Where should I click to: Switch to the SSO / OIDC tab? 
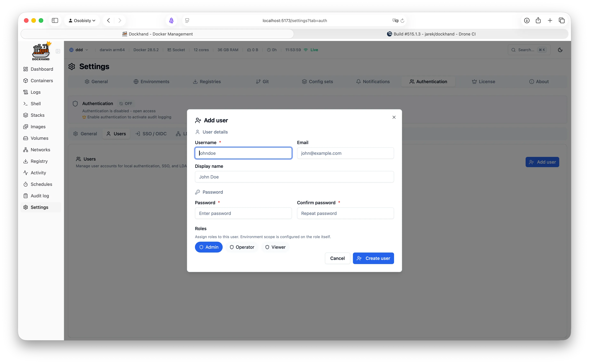[x=151, y=134]
